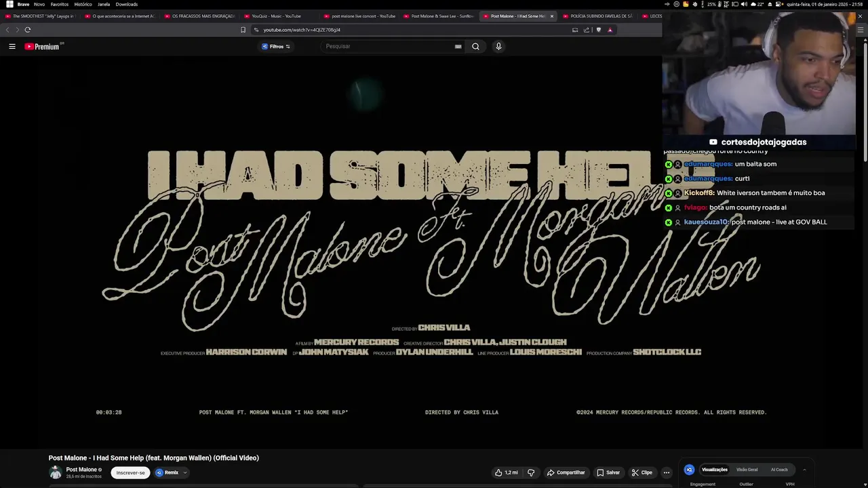This screenshot has width=868, height=488.
Task: Select the Visão Geral tab in analytics panel
Action: [x=747, y=470]
